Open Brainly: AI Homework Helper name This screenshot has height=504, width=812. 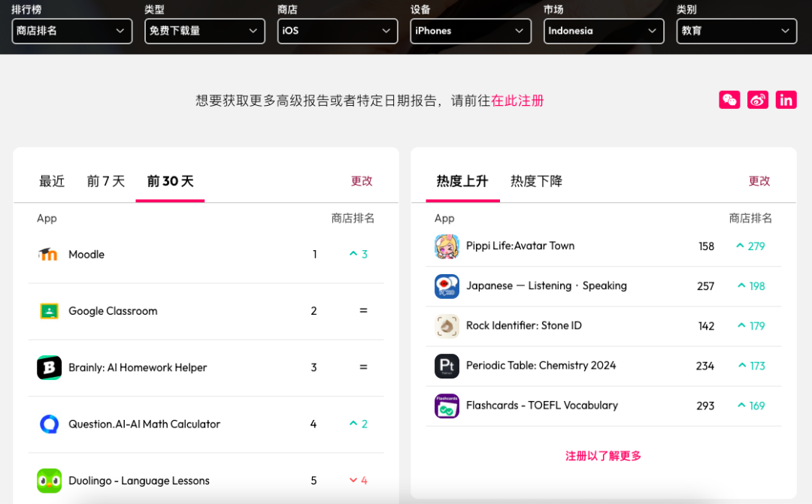pos(138,367)
